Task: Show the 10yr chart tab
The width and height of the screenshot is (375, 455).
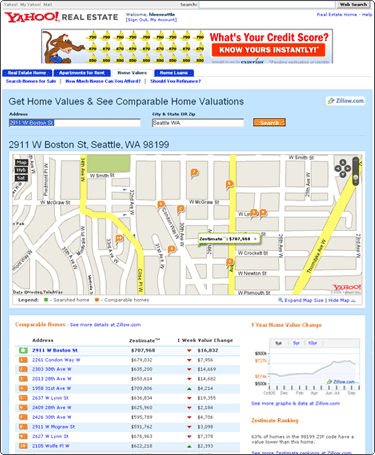Action: 313,343
